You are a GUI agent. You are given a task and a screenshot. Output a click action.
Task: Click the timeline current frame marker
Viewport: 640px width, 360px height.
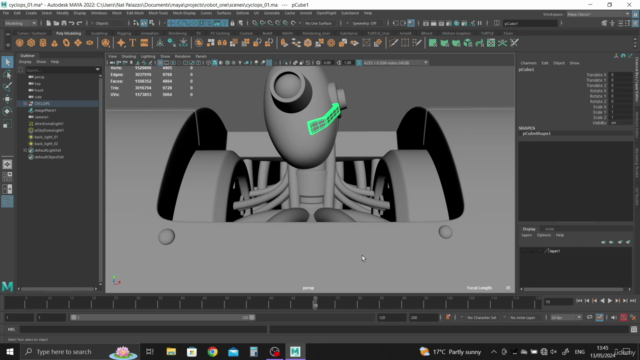pos(315,303)
